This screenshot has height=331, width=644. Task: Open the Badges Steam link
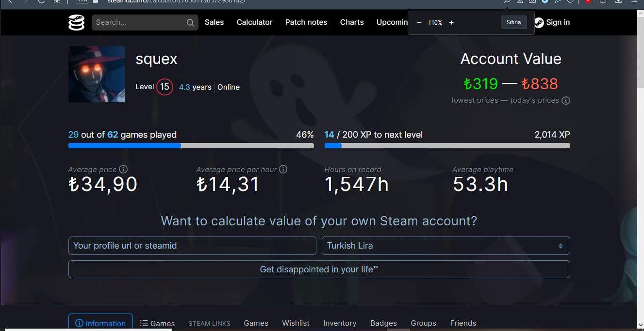pyautogui.click(x=383, y=323)
